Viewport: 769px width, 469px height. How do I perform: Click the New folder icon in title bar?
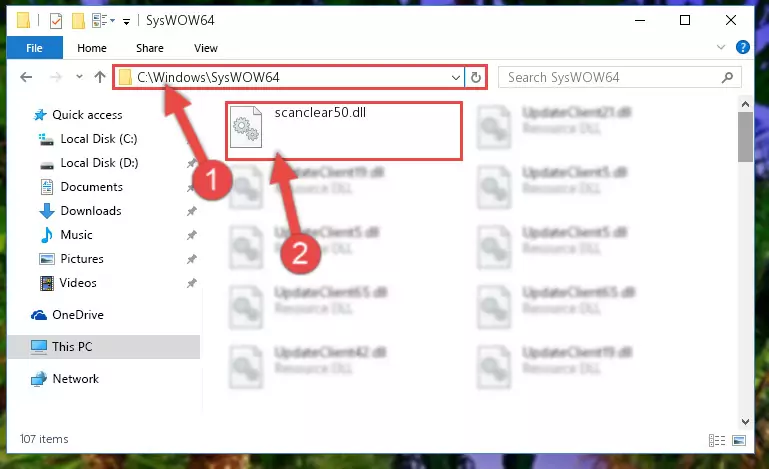coord(78,21)
